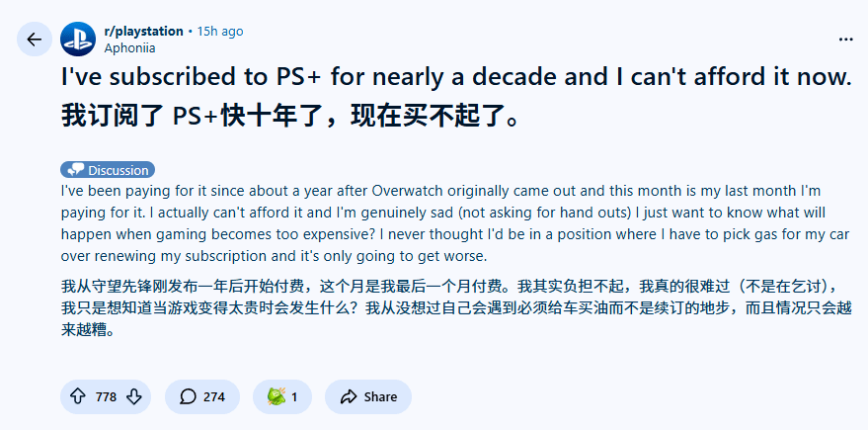Click the share arrow icon
Screen dimensions: 868x430
[348, 396]
